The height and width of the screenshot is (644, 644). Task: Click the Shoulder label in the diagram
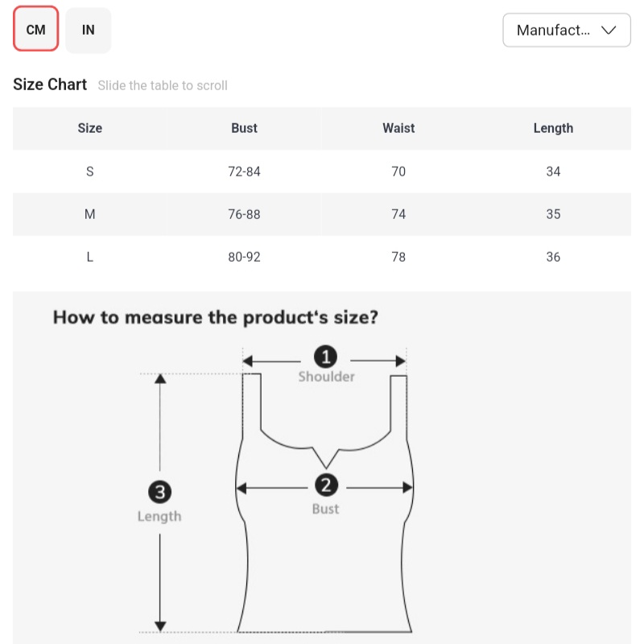click(x=326, y=377)
